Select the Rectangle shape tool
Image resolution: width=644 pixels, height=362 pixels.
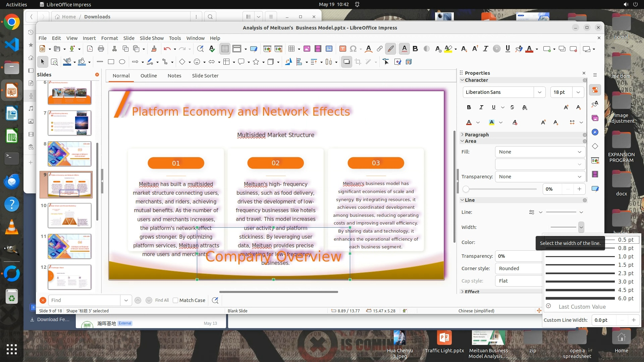point(111,62)
